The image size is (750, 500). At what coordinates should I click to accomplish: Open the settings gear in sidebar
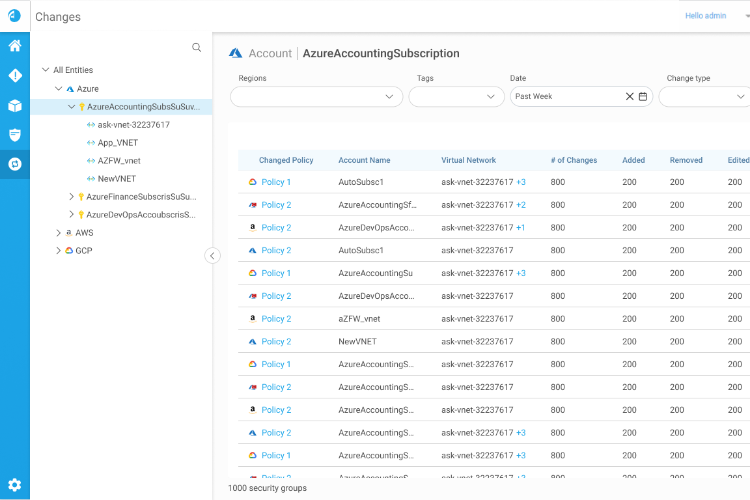coord(15,485)
